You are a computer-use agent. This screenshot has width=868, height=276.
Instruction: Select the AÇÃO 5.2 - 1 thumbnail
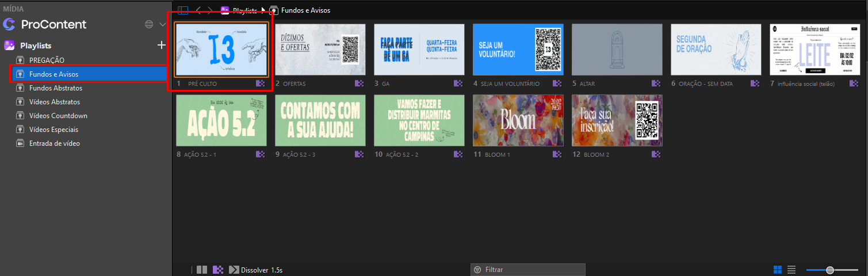tap(221, 120)
